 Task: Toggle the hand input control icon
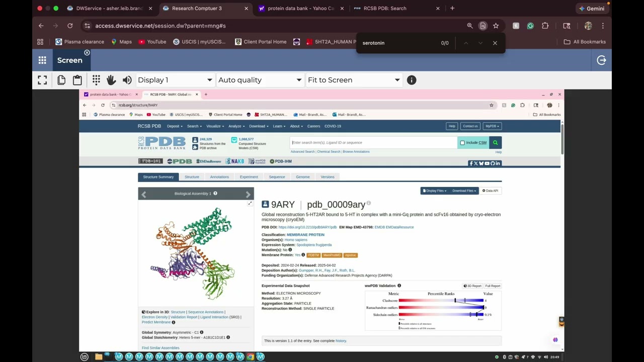[111, 80]
